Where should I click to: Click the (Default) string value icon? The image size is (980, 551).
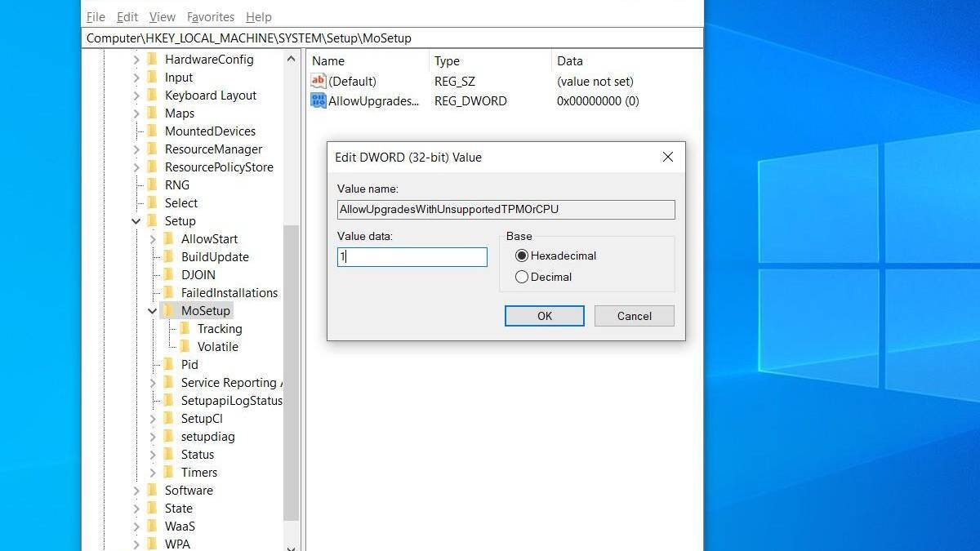pos(318,81)
